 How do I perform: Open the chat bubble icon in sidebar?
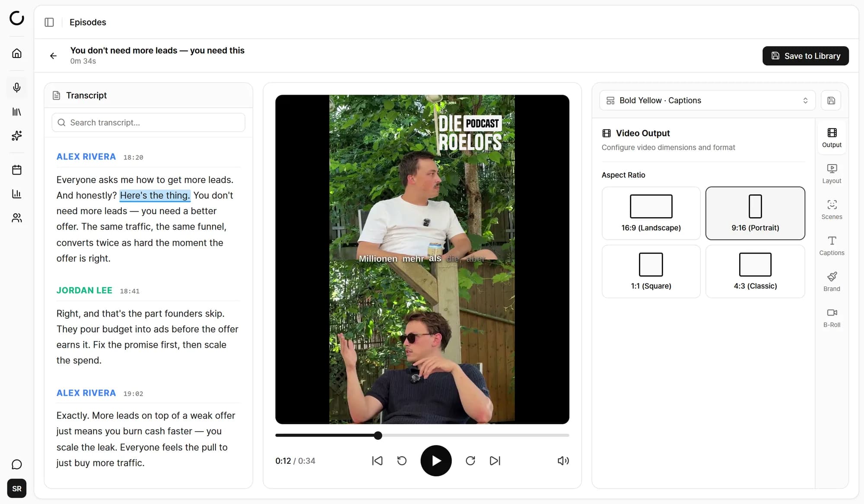(17, 464)
